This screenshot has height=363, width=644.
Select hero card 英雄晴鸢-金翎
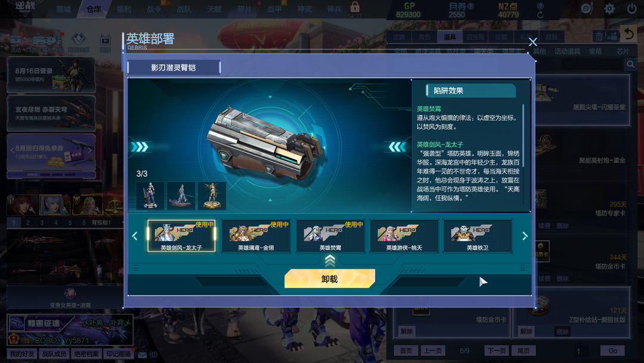coord(256,236)
